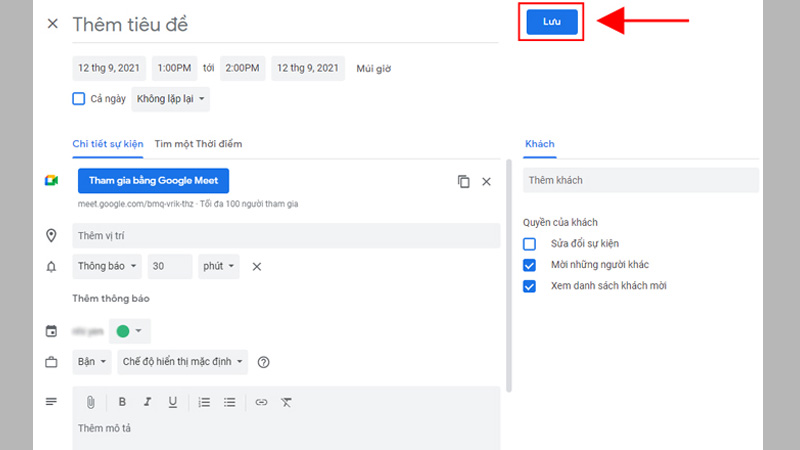Screen dimensions: 800x450
Task: Click the location pin icon
Action: coord(51,235)
